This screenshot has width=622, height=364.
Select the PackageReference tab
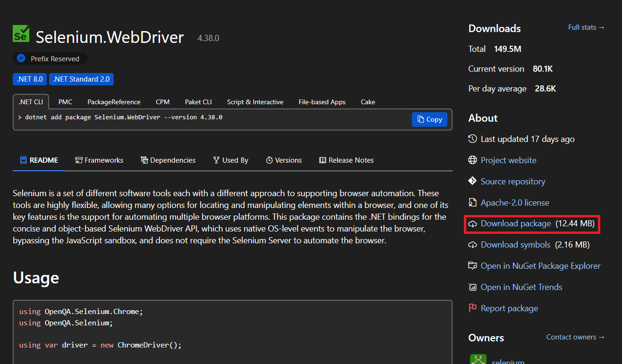click(x=114, y=102)
